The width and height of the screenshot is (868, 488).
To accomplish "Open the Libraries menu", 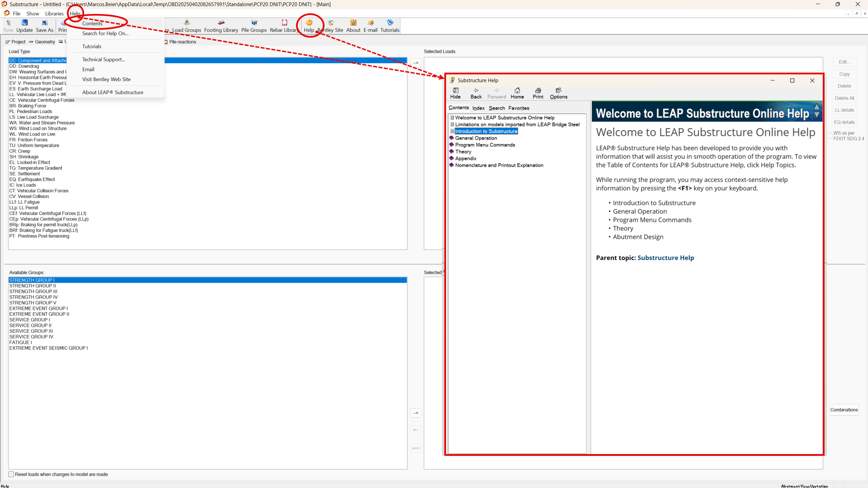I will (x=54, y=14).
